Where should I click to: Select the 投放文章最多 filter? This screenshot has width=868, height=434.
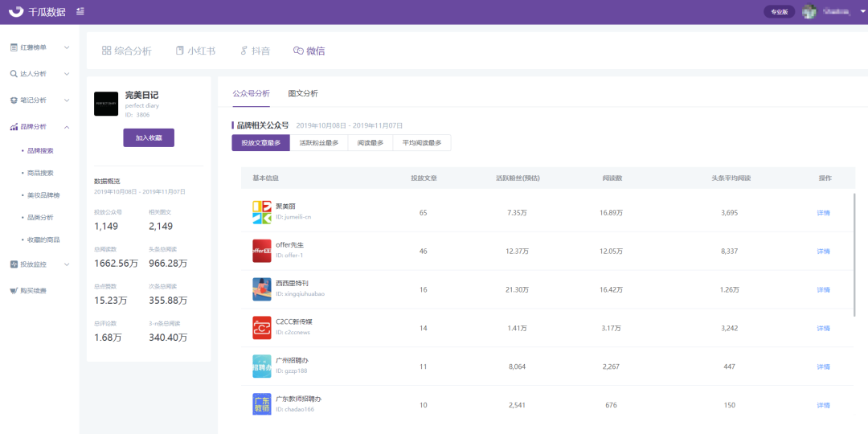[x=260, y=143]
